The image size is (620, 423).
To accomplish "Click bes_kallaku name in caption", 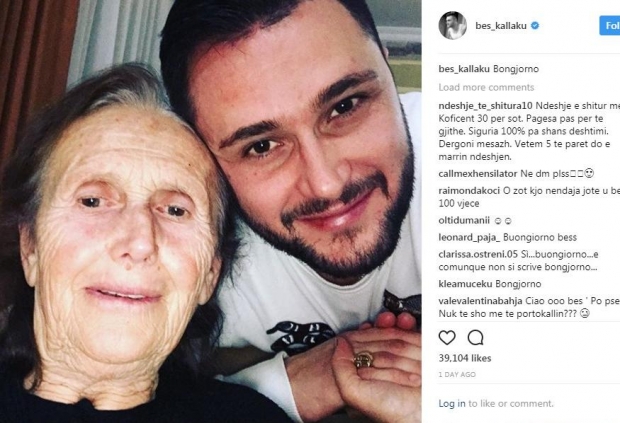I will coord(464,69).
